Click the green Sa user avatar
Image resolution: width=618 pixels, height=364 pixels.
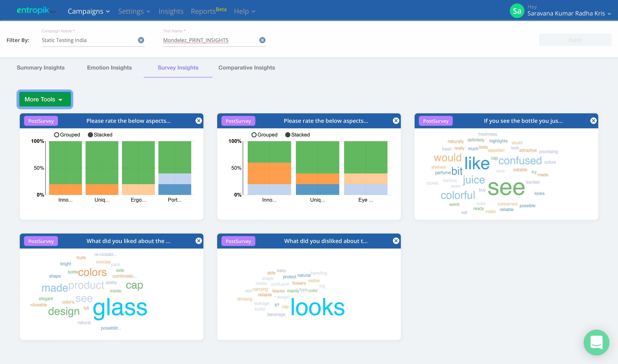click(517, 11)
